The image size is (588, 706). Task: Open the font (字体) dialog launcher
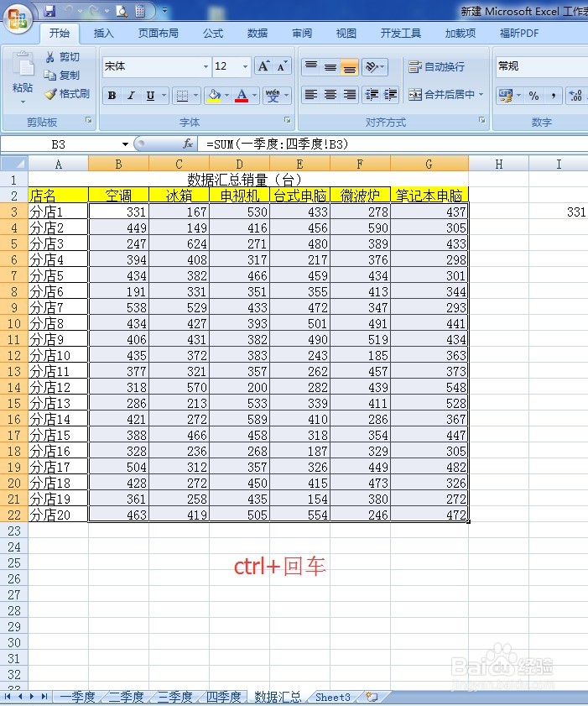287,121
